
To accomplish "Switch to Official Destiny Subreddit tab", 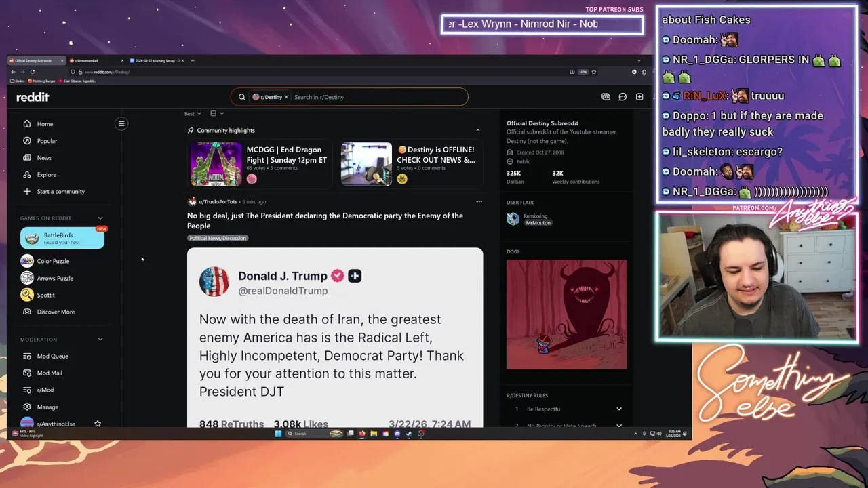I will [37, 60].
